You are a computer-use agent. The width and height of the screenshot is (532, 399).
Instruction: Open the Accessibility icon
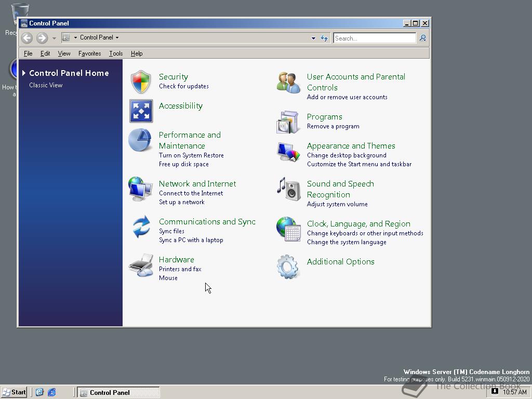click(141, 111)
